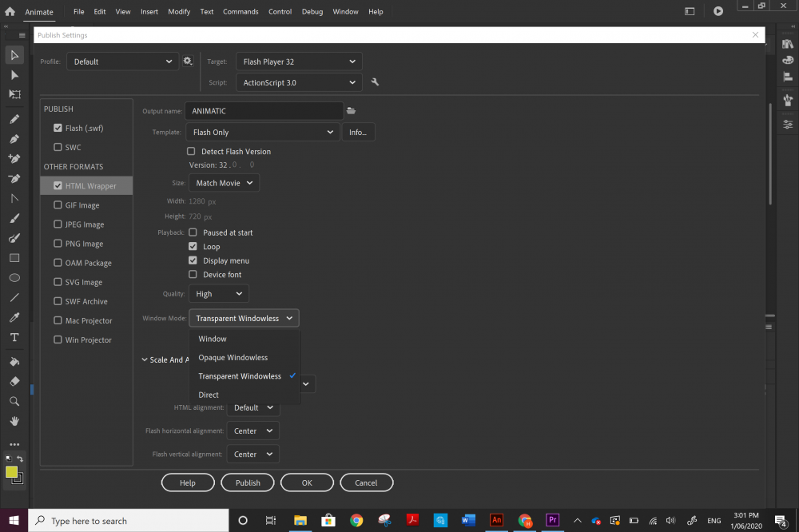Select the Pencil tool

click(x=14, y=119)
